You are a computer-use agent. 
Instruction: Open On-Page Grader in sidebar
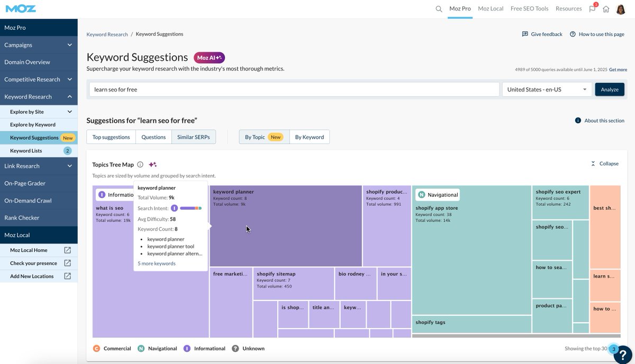point(39,184)
